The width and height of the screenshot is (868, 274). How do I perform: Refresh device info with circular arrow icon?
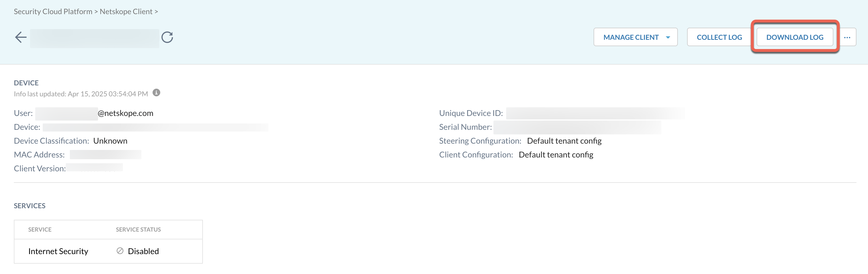167,37
